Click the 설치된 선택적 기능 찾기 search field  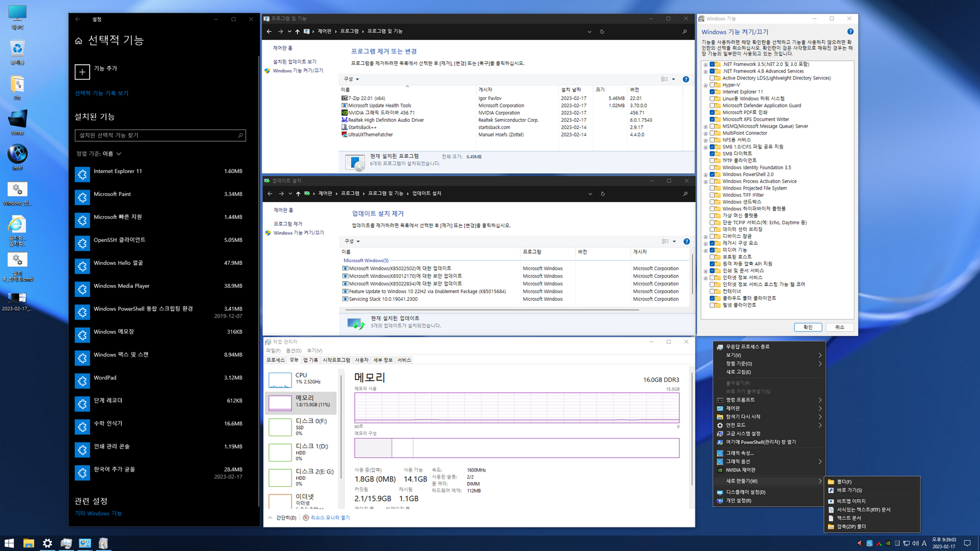pos(160,135)
